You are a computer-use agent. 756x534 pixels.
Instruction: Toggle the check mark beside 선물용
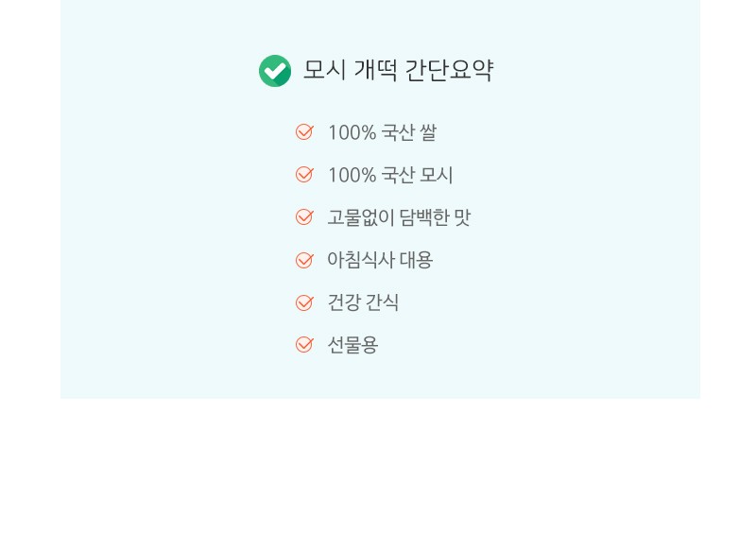pos(304,344)
